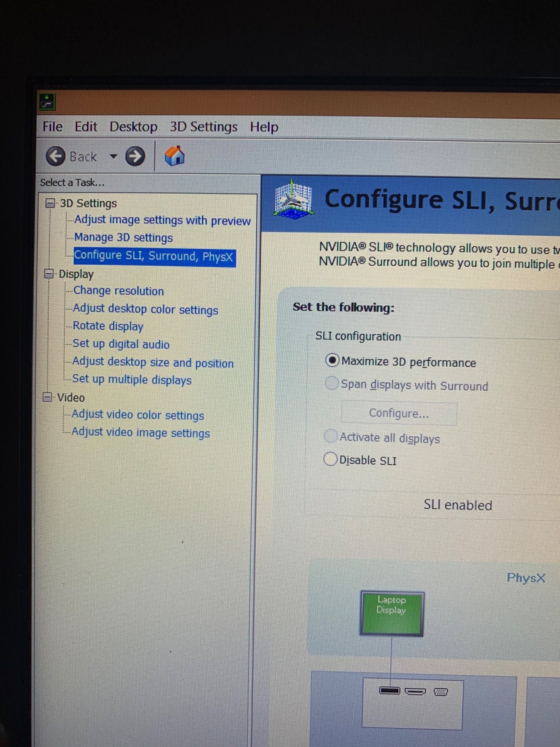Click the 3D Settings tree heading
The image size is (560, 747).
coord(88,203)
